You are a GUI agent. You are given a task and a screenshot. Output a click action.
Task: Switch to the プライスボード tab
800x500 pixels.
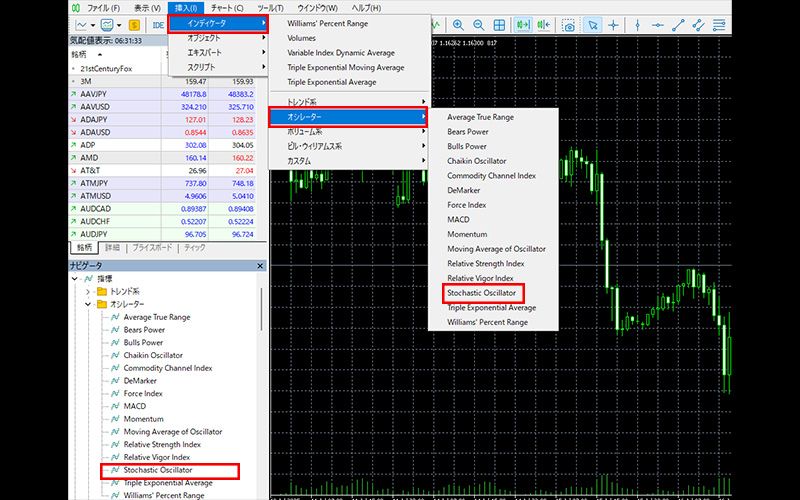(152, 247)
